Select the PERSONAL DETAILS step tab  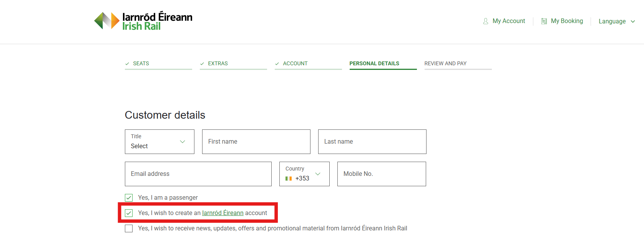(374, 63)
